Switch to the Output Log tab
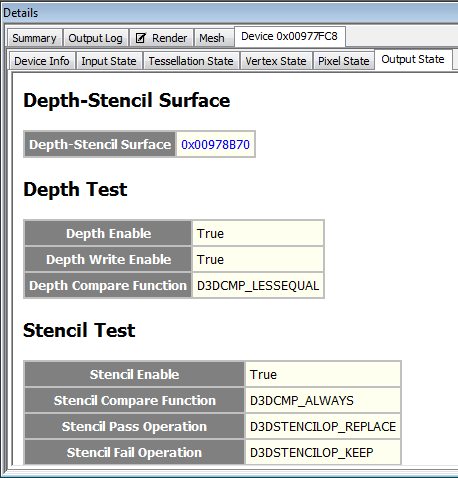 tap(96, 38)
